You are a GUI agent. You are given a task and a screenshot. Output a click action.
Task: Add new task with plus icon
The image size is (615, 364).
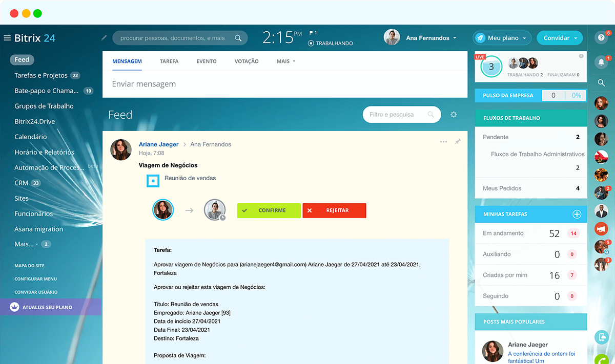coord(577,214)
